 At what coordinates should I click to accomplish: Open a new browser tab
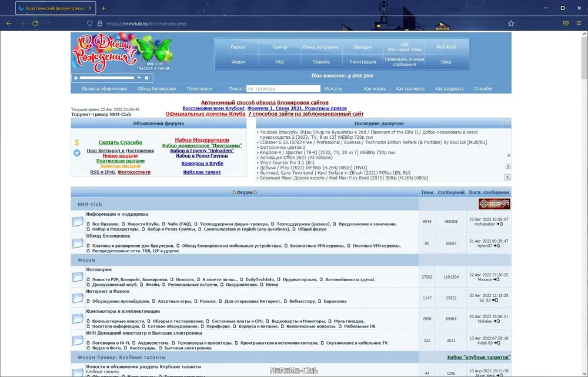103,8
